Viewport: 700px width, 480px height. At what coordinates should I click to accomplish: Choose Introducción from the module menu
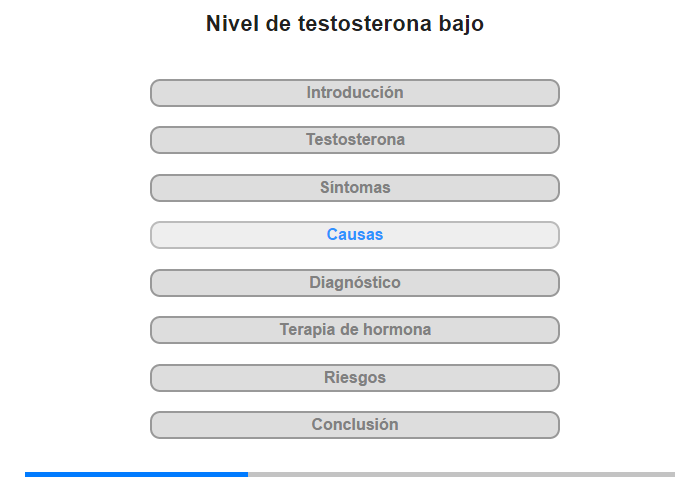click(355, 93)
